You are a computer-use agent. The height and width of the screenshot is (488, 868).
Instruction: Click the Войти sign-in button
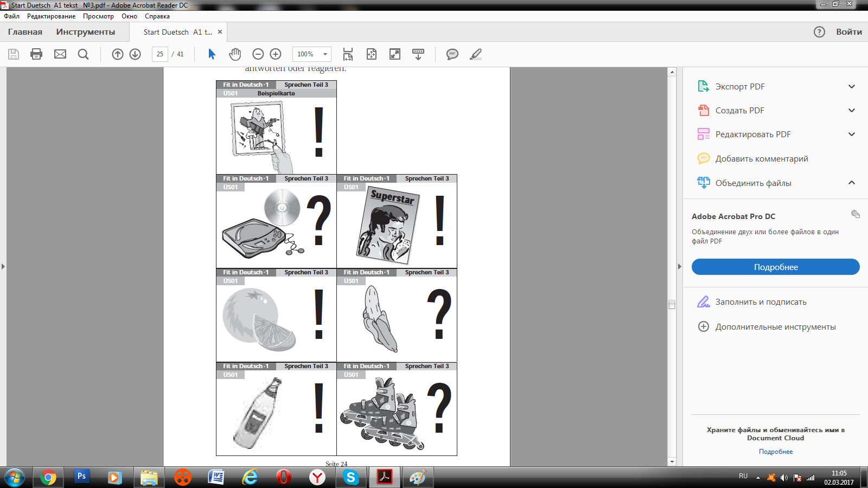[x=848, y=32]
